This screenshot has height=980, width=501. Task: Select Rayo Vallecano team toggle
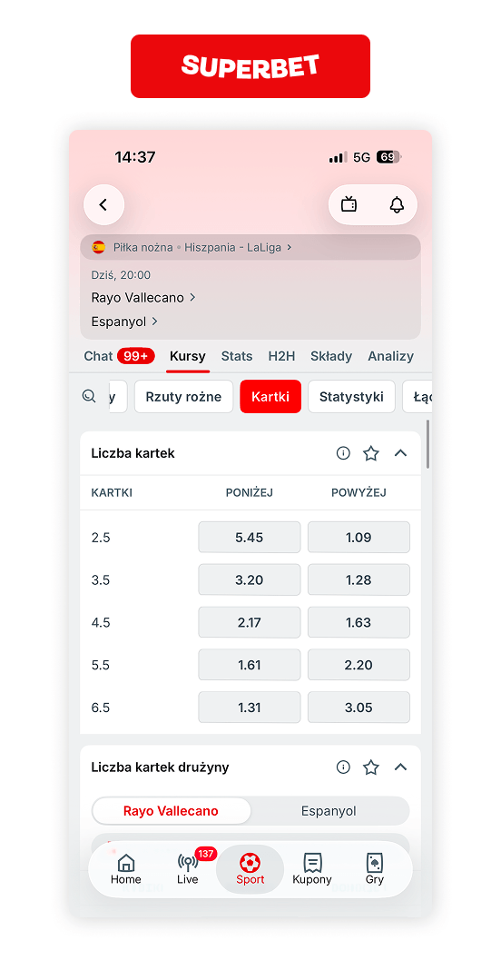pyautogui.click(x=172, y=811)
